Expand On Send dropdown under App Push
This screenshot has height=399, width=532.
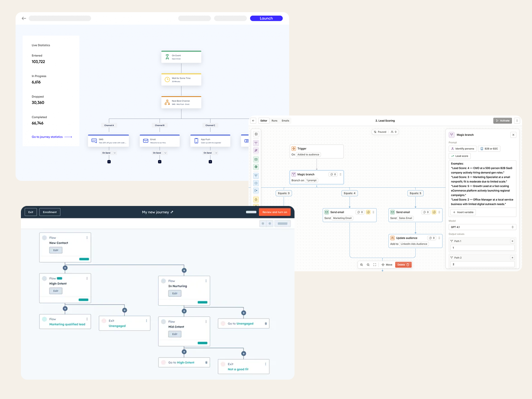point(216,153)
